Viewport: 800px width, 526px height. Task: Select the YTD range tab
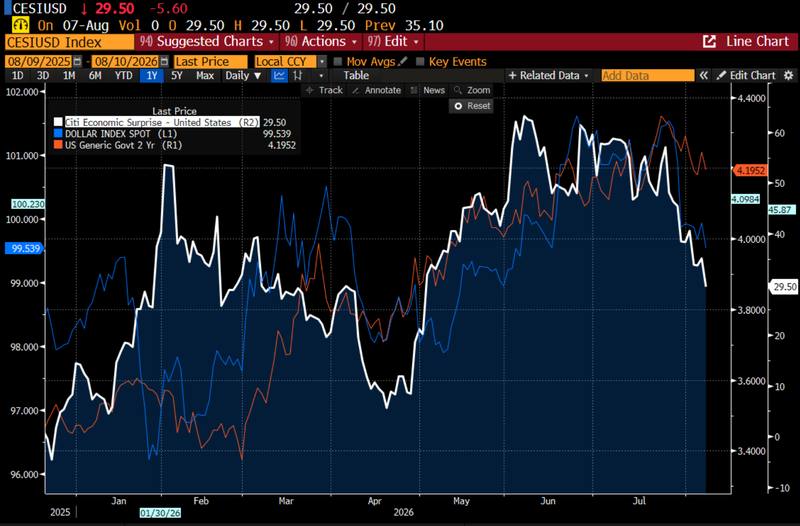tap(123, 76)
